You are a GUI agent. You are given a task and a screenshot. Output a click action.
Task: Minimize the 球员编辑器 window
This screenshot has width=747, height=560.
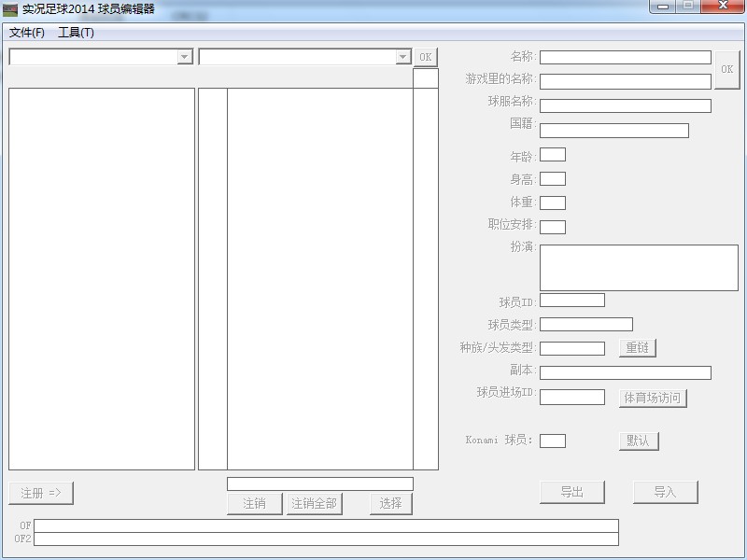[663, 7]
